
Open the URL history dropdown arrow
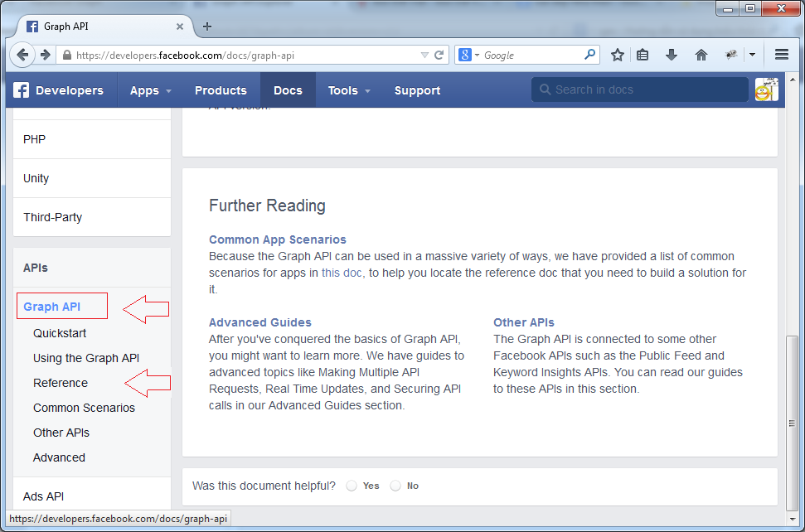424,55
